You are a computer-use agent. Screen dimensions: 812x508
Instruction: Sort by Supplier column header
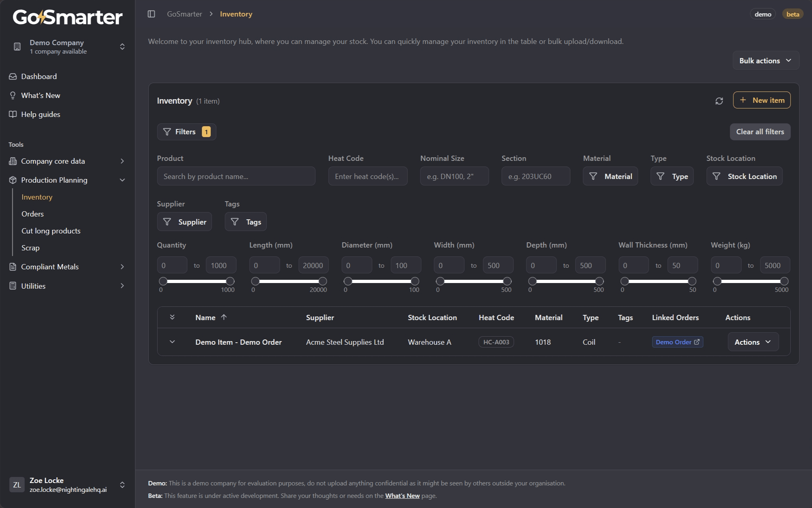tap(320, 317)
